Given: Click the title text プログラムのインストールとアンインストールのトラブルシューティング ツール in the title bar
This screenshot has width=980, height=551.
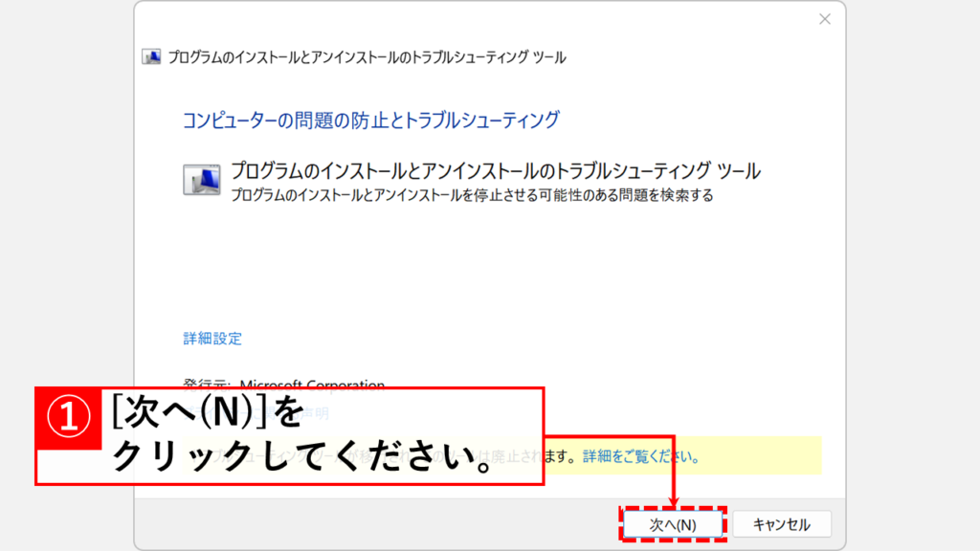Looking at the screenshot, I should [x=367, y=57].
